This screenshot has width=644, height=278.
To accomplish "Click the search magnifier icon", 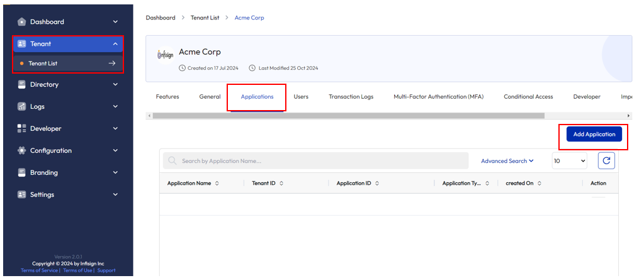I will click(x=172, y=161).
